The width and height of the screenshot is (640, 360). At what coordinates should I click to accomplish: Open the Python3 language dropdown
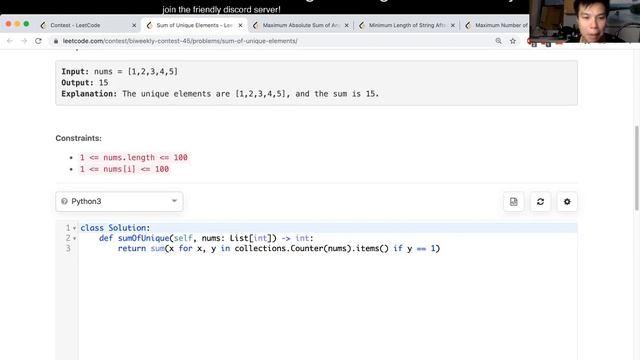(119, 201)
